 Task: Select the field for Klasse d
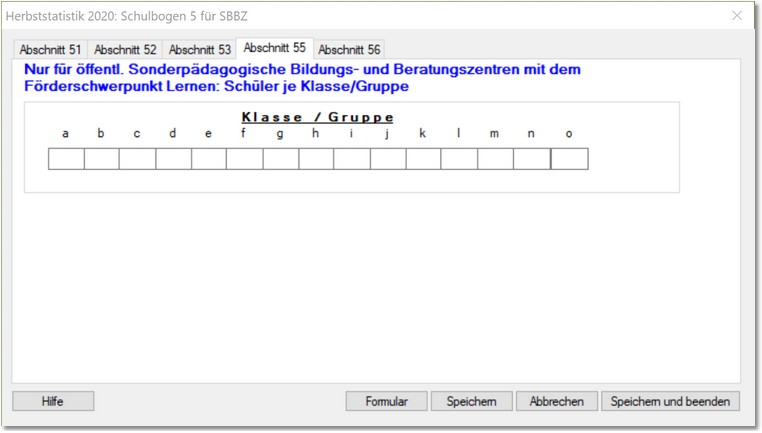tap(173, 159)
